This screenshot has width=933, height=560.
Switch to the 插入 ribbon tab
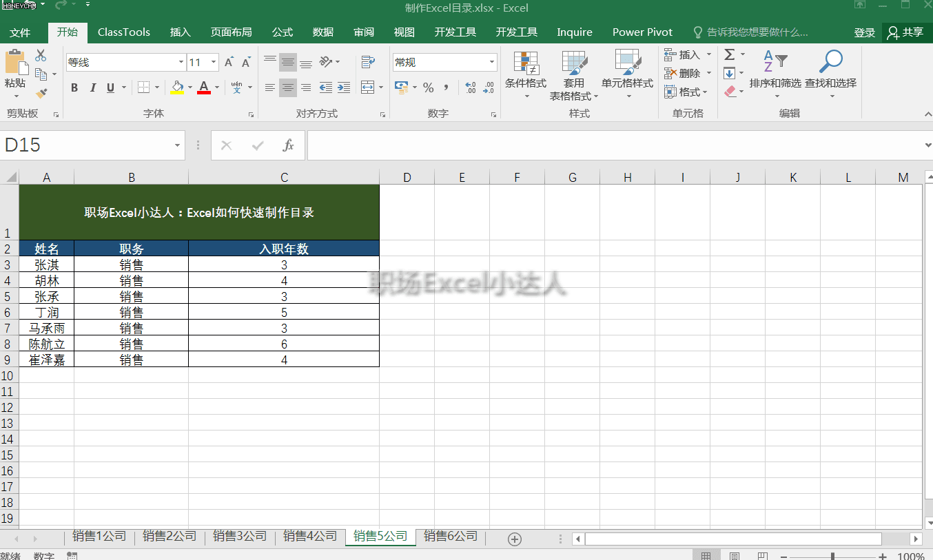(x=180, y=32)
